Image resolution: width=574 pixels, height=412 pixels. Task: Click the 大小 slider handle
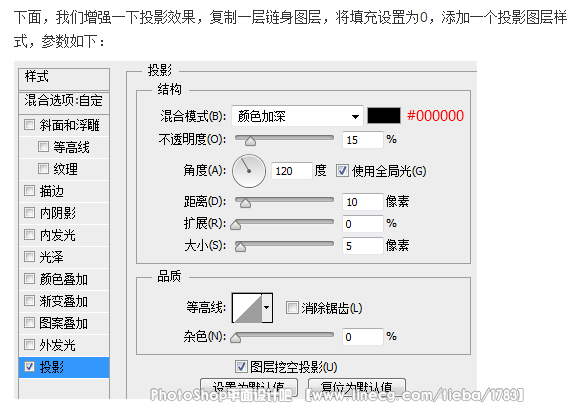(x=241, y=247)
